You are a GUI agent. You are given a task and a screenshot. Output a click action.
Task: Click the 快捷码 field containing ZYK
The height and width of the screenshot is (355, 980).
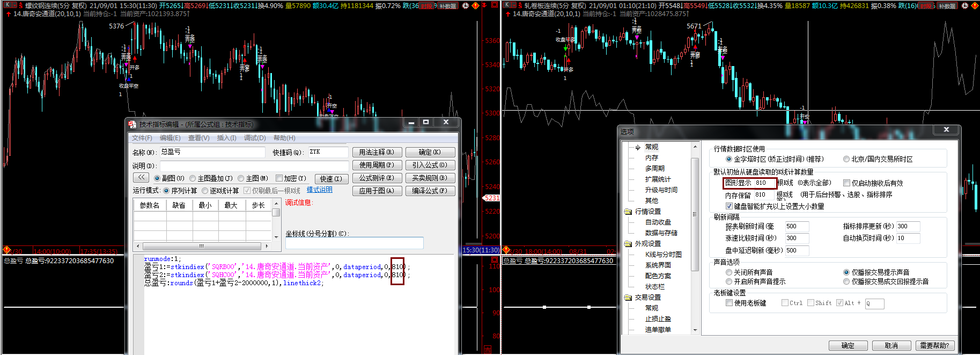click(x=328, y=152)
